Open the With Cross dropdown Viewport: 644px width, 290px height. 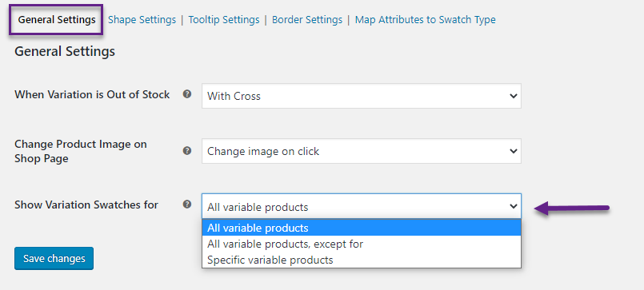tap(362, 96)
